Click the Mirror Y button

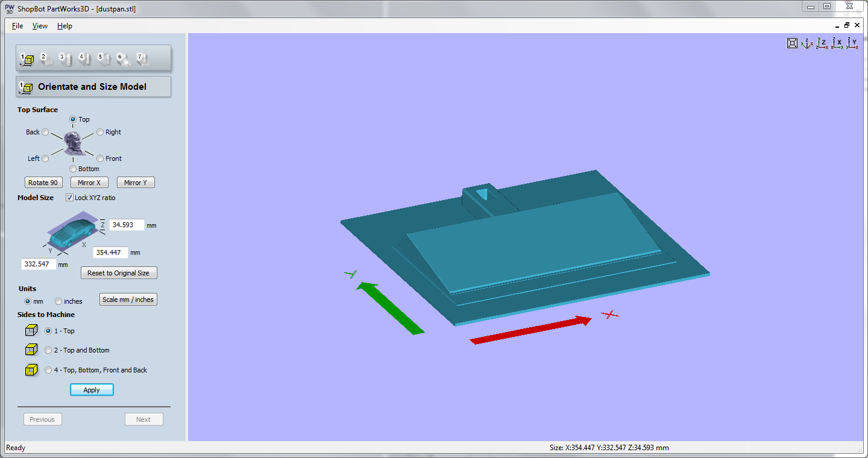[x=136, y=183]
